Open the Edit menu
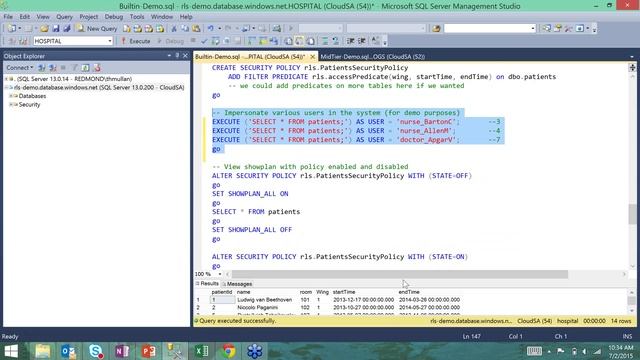640x360 pixels. coord(25,17)
